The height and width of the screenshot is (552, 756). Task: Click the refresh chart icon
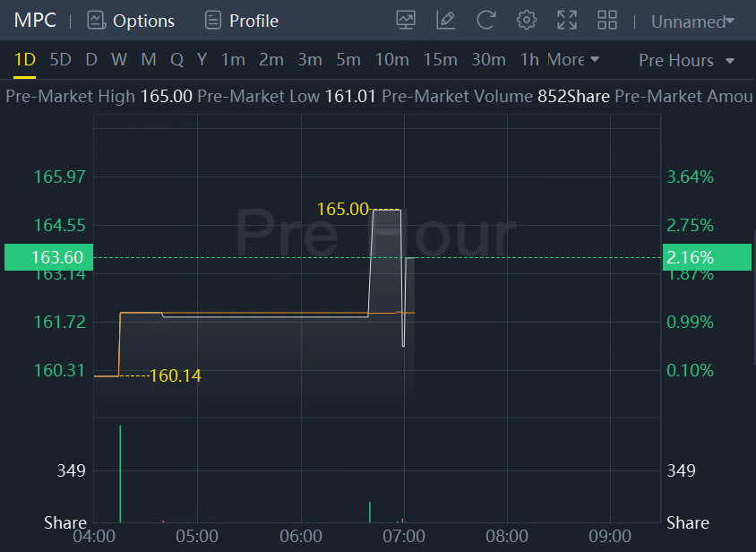pyautogui.click(x=485, y=20)
